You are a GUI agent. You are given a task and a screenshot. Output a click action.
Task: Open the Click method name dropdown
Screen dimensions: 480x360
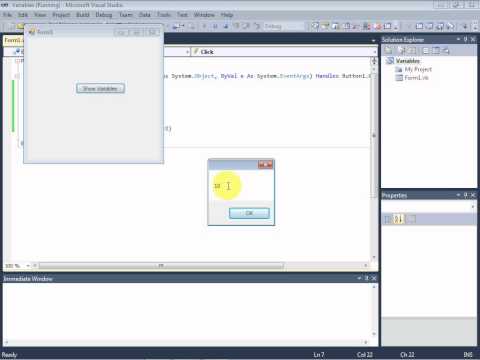(x=375, y=52)
